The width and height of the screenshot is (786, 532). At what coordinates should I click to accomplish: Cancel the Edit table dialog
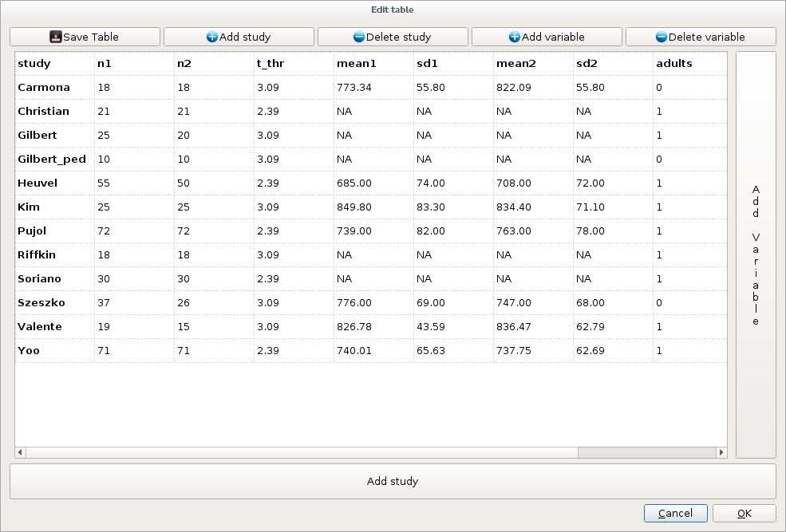point(675,513)
